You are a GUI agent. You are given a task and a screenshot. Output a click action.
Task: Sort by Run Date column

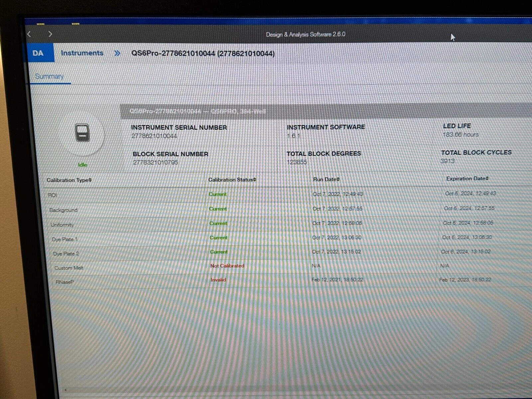[326, 179]
